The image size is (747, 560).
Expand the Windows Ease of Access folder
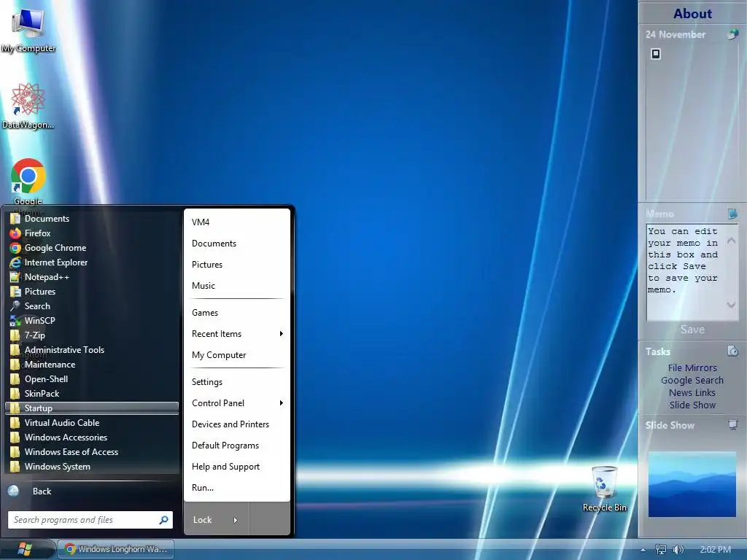coord(92,452)
